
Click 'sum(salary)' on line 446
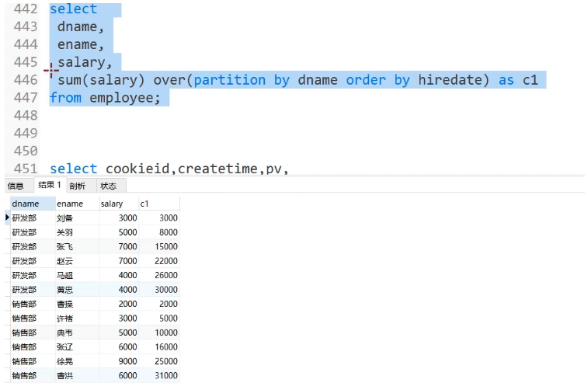[101, 80]
